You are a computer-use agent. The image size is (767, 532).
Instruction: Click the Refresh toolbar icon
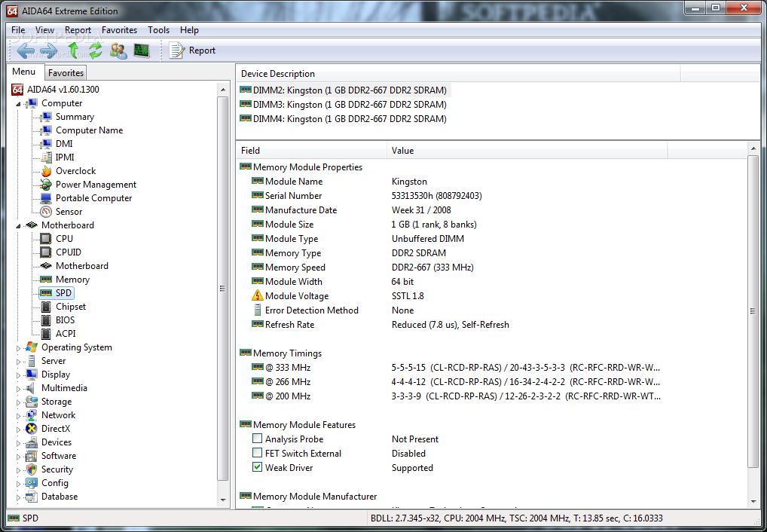[x=96, y=50]
